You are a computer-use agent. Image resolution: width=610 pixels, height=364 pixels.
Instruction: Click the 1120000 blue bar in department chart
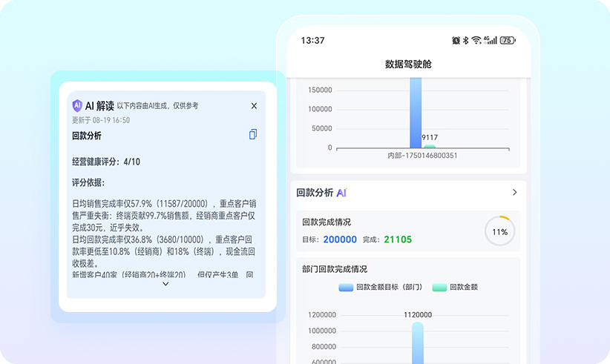tap(418, 343)
